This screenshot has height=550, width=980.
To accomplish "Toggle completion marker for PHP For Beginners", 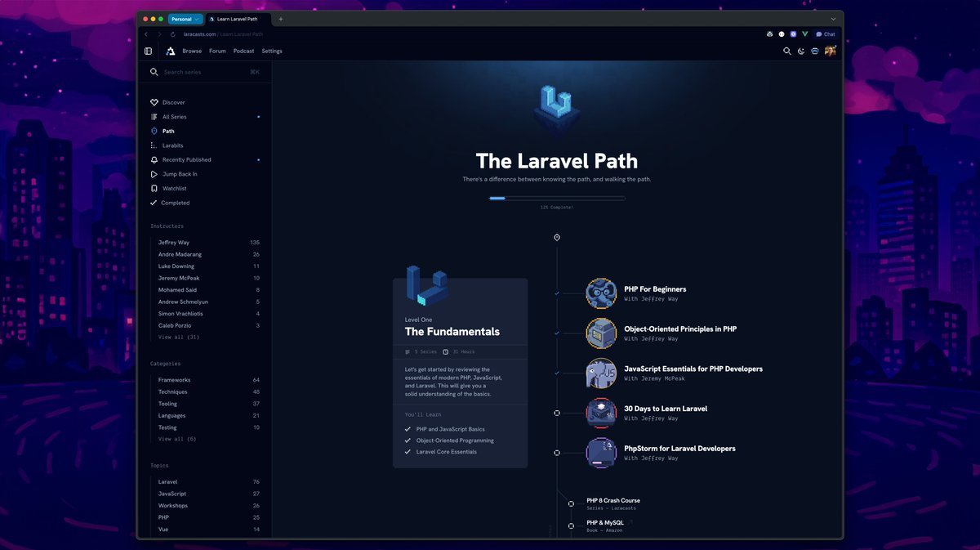I will (x=557, y=293).
